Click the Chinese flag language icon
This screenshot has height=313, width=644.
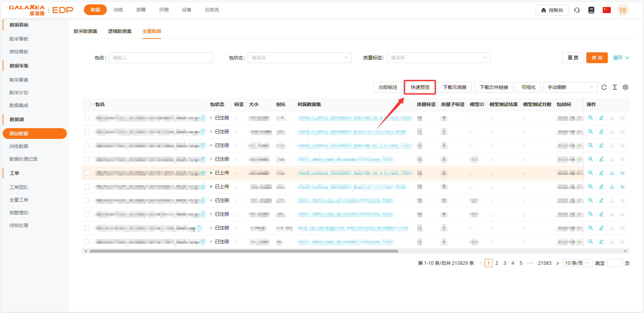(606, 10)
